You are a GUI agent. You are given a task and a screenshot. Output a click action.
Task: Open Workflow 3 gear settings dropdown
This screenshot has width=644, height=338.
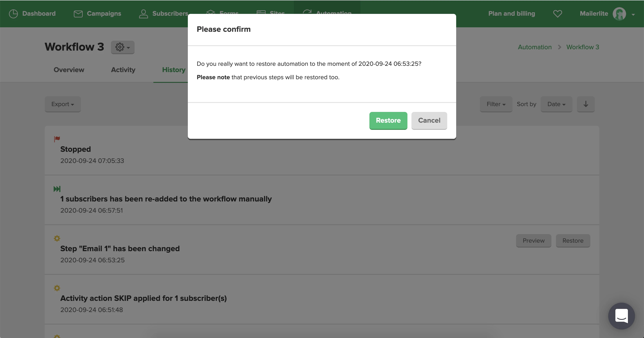123,47
